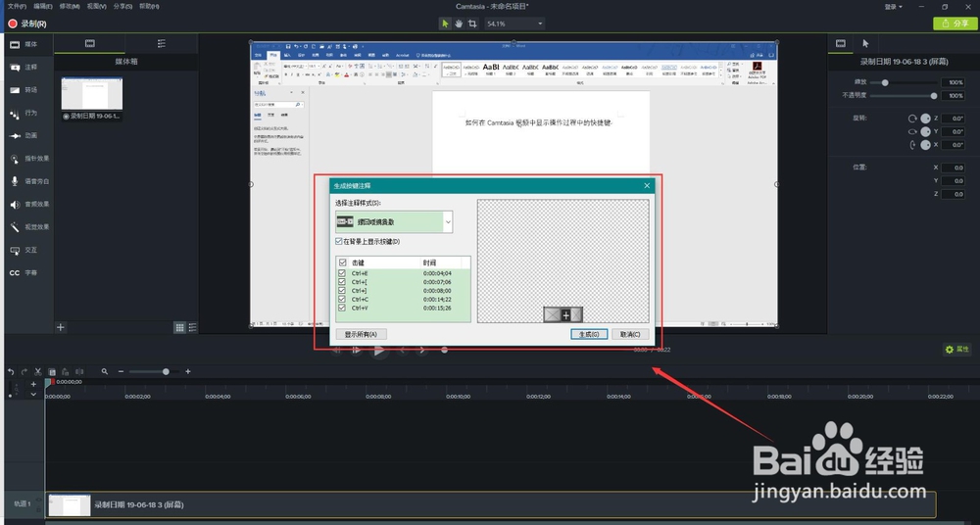980x525 pixels.
Task: Open the 文件(F) menu
Action: 17,6
